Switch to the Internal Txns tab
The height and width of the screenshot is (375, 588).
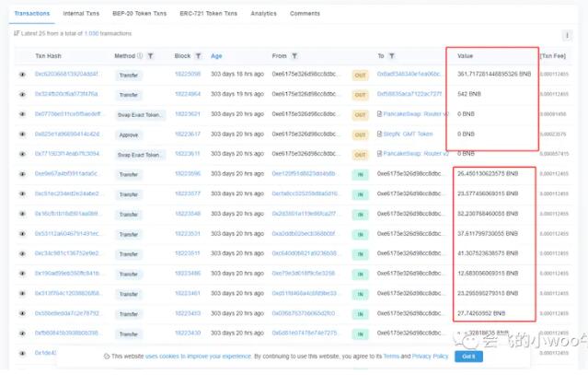(81, 14)
